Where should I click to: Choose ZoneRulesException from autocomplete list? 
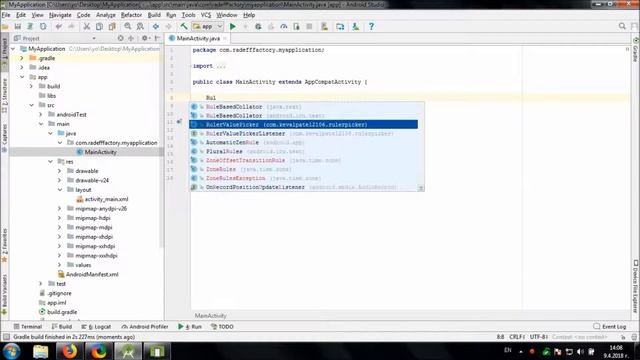tap(303, 178)
